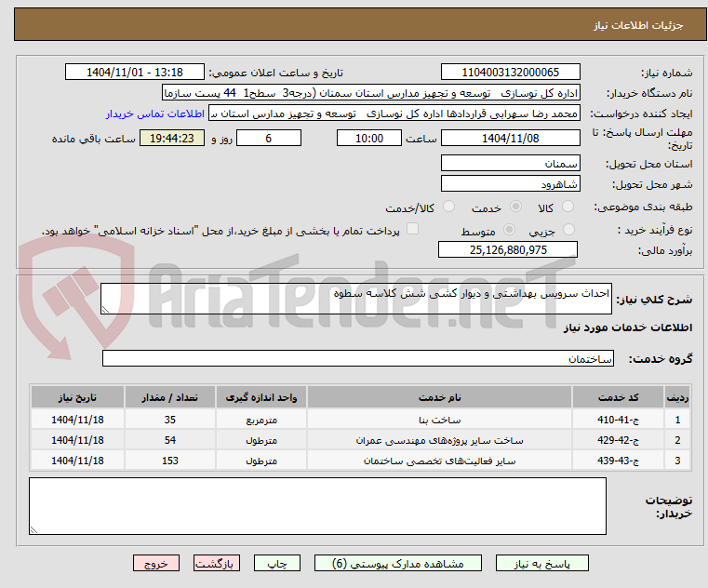Click the متر طول unit in row 3

[x=261, y=461]
